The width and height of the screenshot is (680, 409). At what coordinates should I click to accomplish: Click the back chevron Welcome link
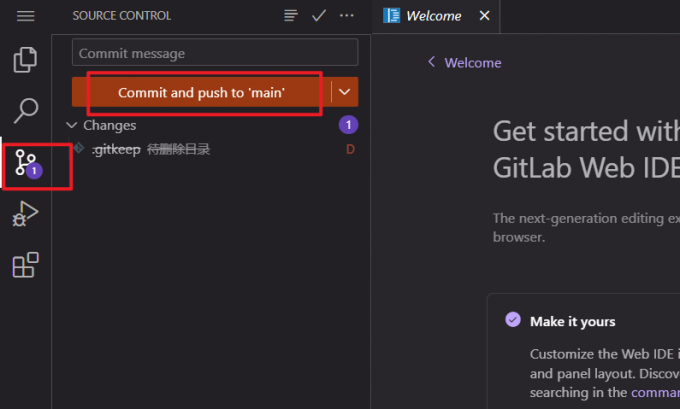pos(464,62)
